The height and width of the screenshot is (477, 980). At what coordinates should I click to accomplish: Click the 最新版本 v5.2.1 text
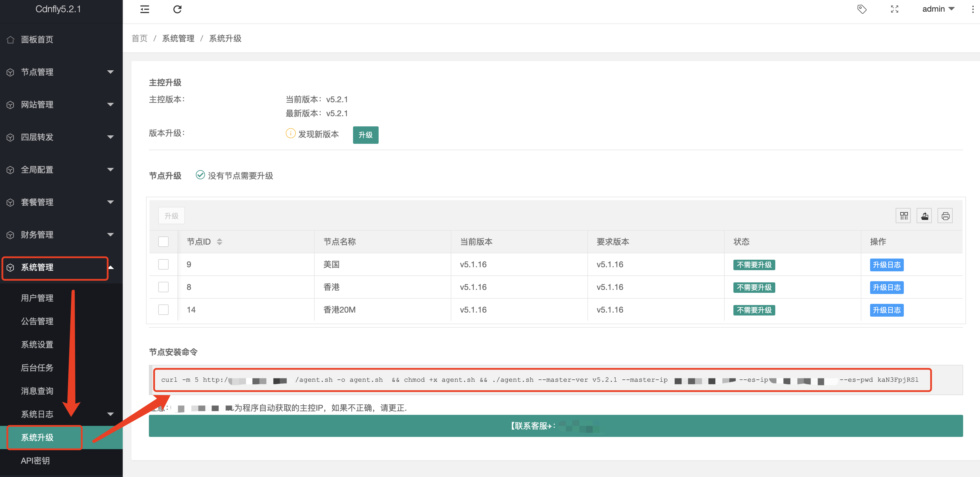(x=316, y=113)
